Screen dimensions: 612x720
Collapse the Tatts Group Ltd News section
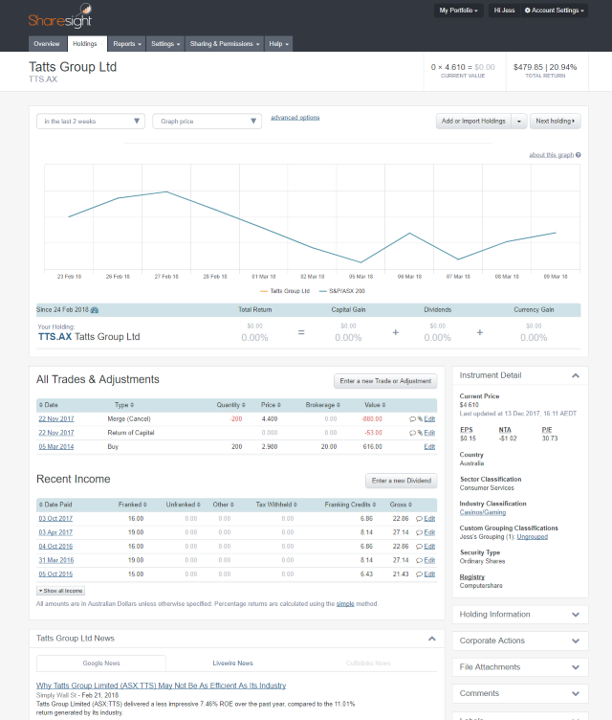pos(432,639)
